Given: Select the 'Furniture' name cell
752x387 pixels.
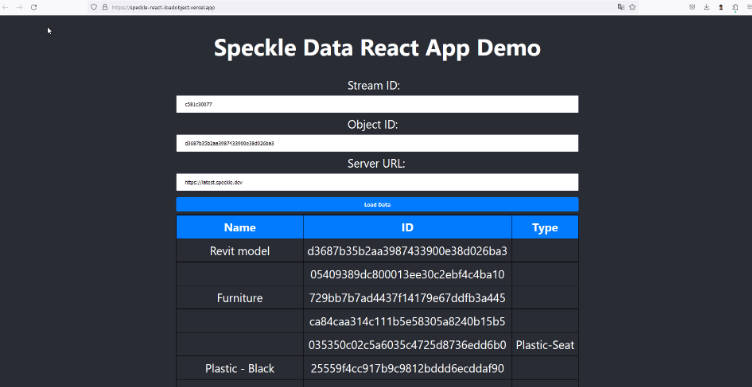Looking at the screenshot, I should point(240,298).
